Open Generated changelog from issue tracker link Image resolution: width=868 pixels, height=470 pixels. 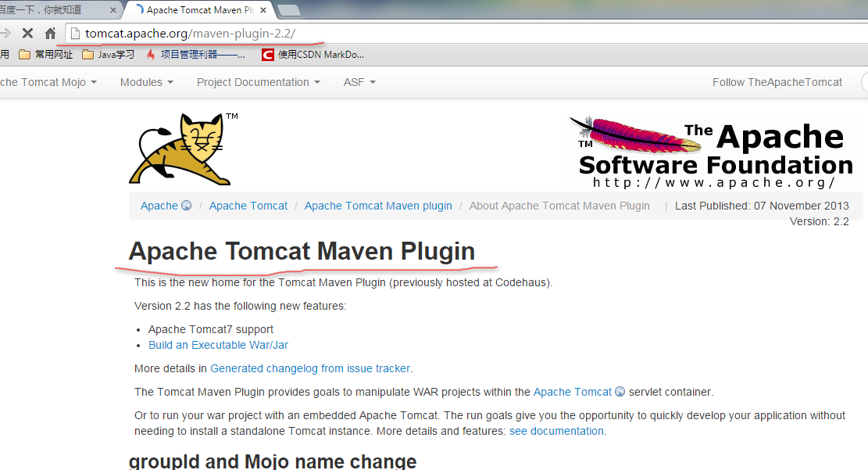(x=310, y=368)
